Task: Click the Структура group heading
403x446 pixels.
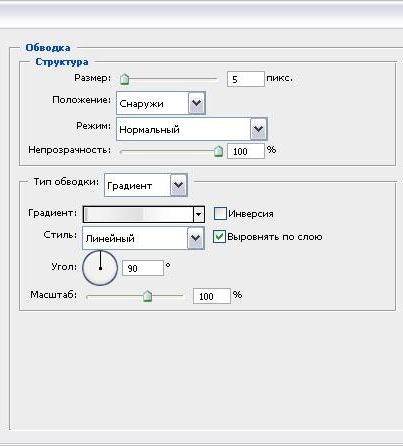Action: click(x=62, y=62)
